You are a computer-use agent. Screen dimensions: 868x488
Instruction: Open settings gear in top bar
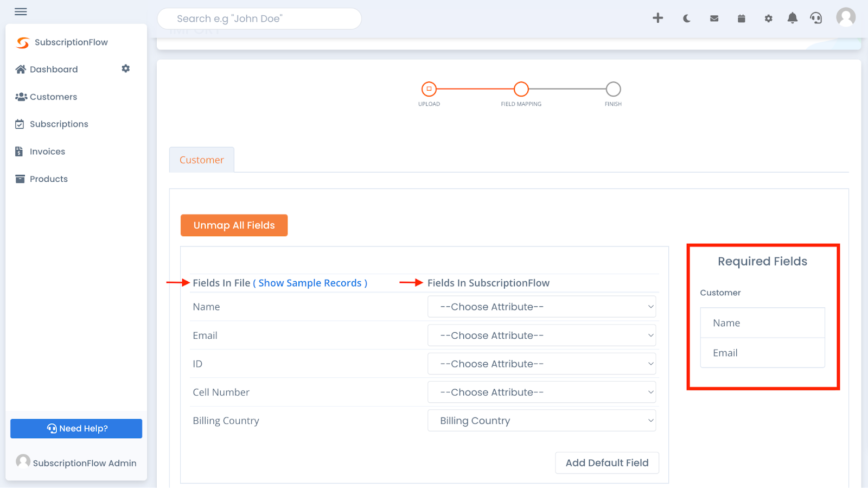[768, 18]
